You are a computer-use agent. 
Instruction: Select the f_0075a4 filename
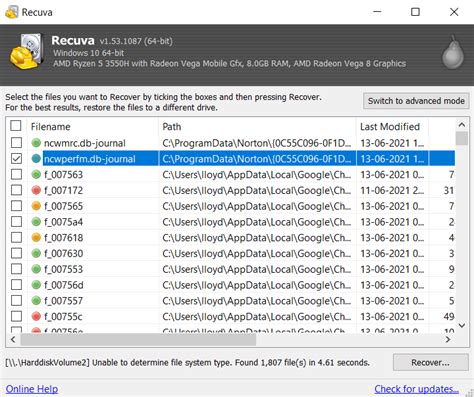point(63,222)
